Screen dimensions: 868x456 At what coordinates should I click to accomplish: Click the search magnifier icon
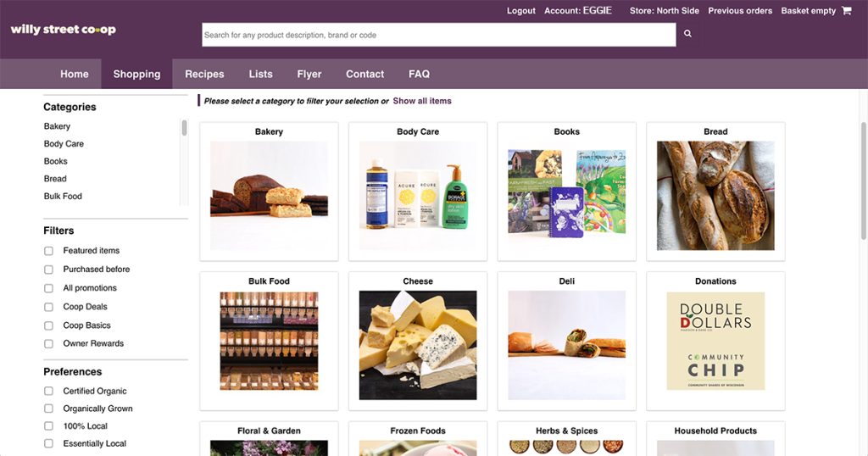(687, 34)
